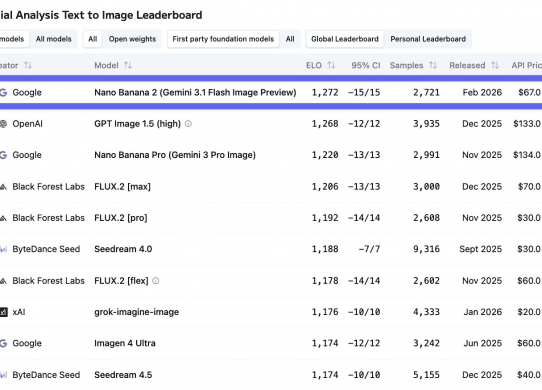The image size is (542, 390).
Task: Switch to Personal Leaderboard
Action: 428,39
